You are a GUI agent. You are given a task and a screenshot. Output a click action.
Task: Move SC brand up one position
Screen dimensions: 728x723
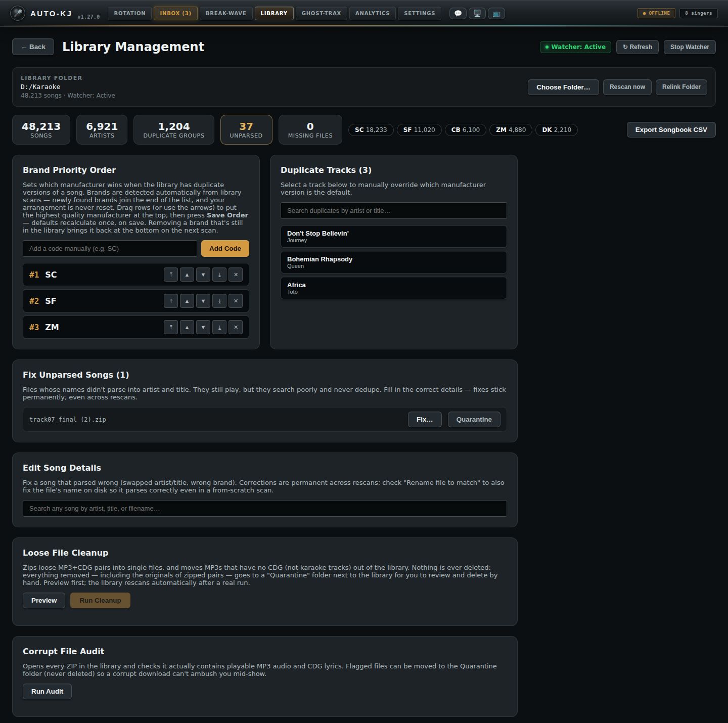point(187,275)
